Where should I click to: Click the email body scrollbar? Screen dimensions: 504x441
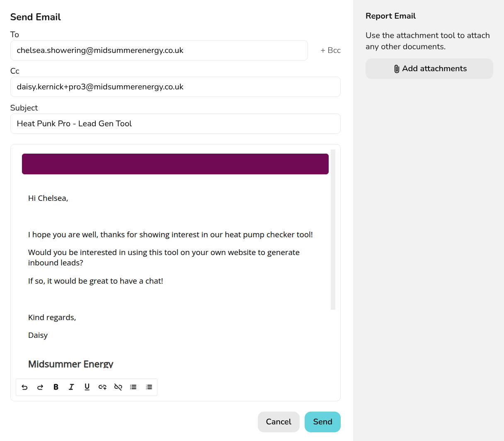pyautogui.click(x=333, y=230)
